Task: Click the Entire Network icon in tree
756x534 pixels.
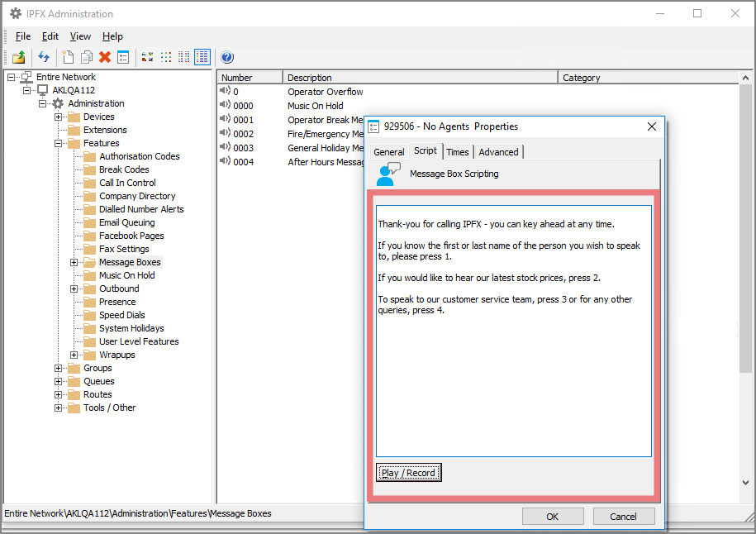Action: tap(26, 77)
